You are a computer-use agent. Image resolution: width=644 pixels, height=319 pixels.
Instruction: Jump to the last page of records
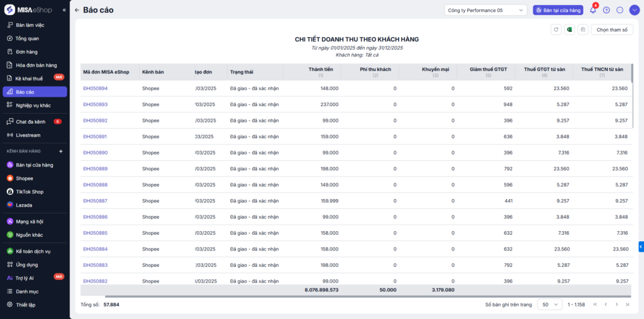click(627, 305)
